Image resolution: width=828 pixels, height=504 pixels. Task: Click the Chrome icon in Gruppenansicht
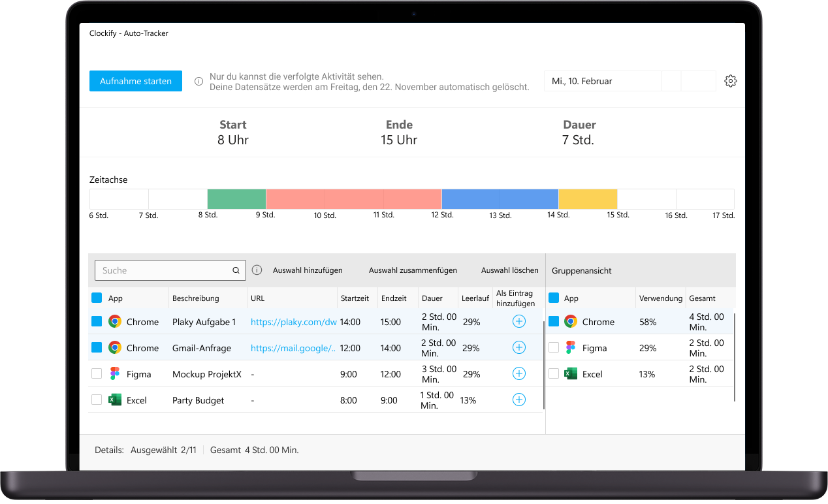point(572,321)
